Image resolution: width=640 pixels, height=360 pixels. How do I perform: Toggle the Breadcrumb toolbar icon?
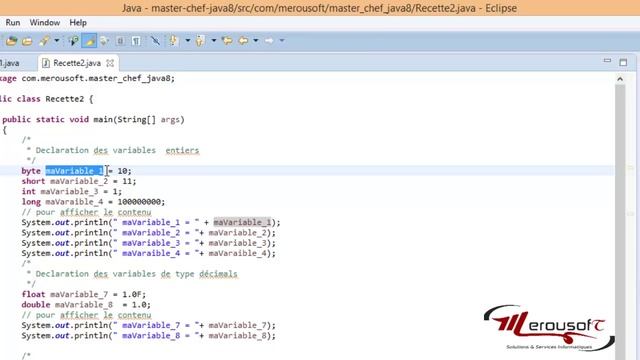tap(74, 40)
